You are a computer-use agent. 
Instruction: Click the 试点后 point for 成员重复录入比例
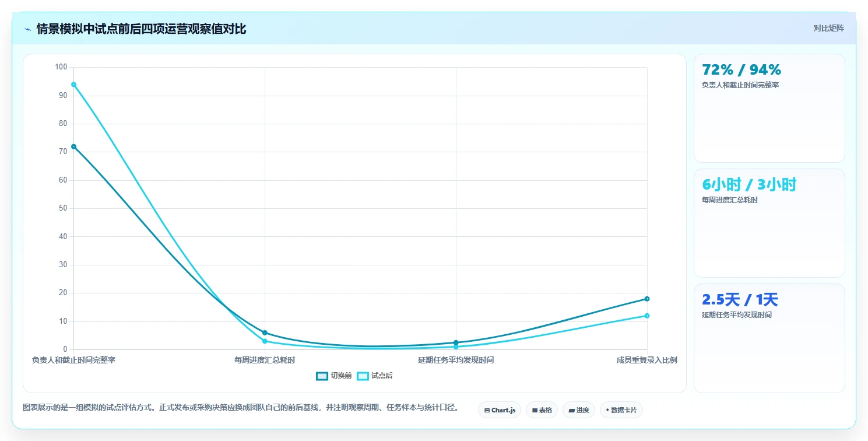coord(647,316)
